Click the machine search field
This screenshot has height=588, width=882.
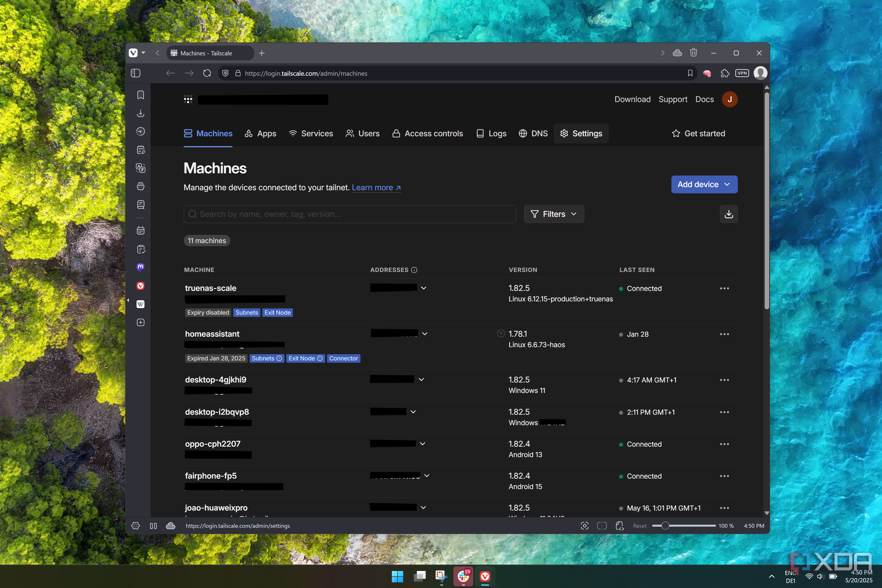tap(349, 214)
